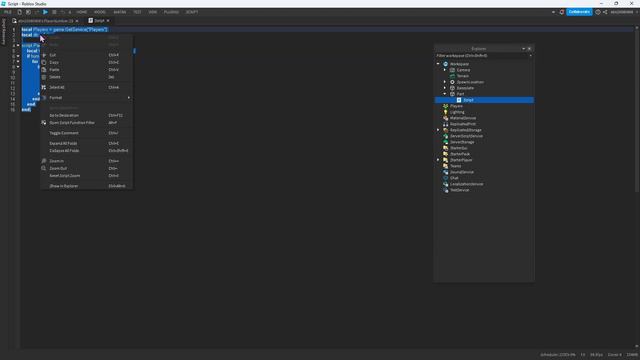Image resolution: width=640 pixels, height=360 pixels.
Task: Click the Players icon in Explorer
Action: click(446, 106)
